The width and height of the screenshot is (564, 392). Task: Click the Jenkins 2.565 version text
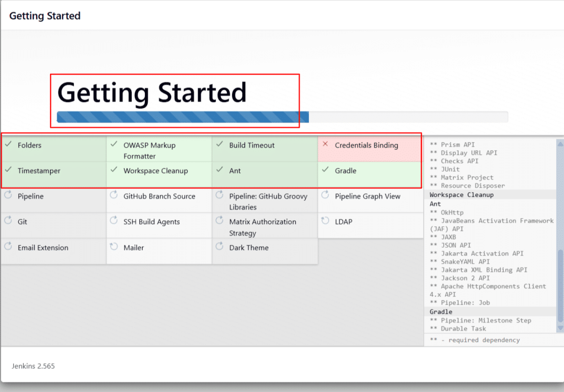point(33,366)
